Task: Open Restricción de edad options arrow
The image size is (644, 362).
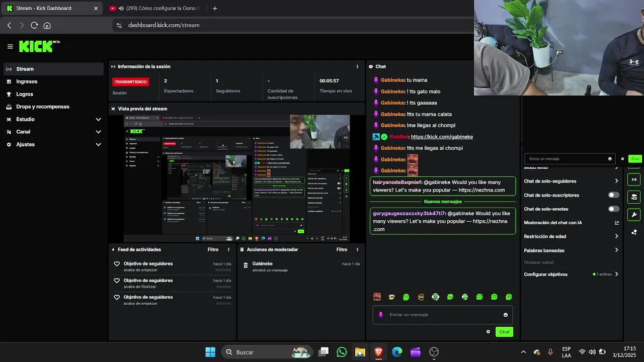Action: [616, 236]
